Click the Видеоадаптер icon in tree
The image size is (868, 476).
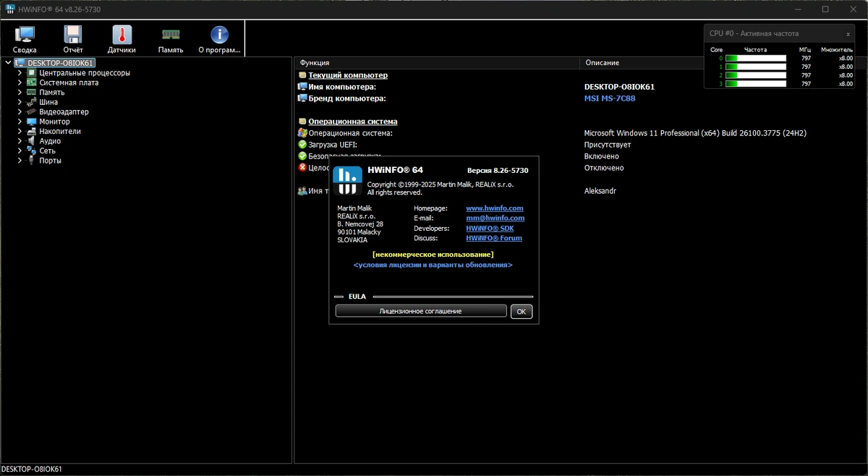(x=31, y=112)
